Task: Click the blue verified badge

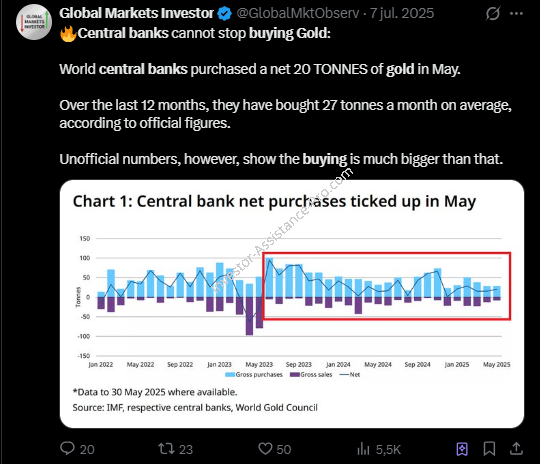Action: click(x=225, y=14)
